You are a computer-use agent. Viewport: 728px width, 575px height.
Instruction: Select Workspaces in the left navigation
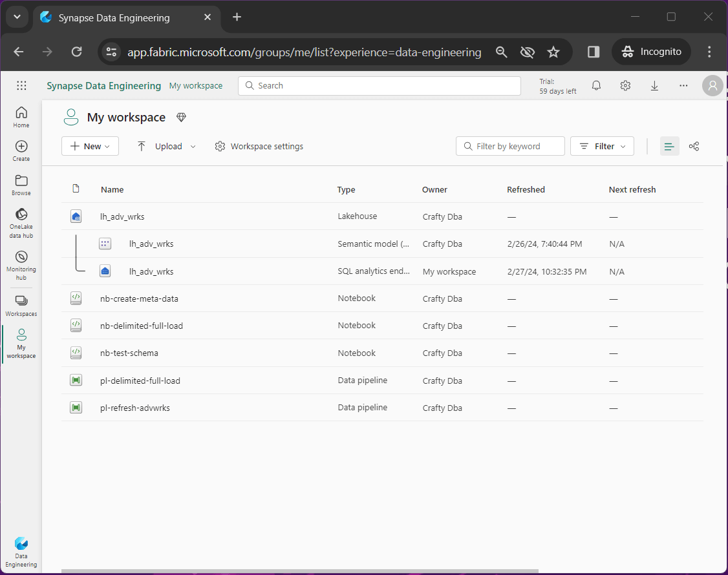(x=21, y=305)
